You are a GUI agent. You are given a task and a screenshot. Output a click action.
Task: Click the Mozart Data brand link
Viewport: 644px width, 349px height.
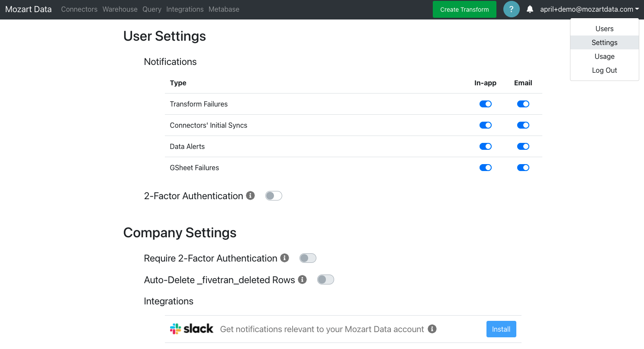(28, 9)
